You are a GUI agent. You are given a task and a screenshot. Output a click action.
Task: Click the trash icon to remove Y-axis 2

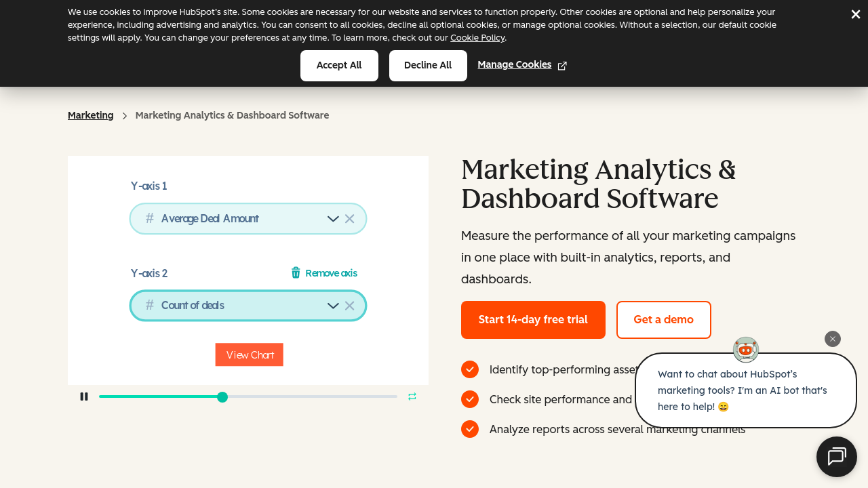point(296,272)
